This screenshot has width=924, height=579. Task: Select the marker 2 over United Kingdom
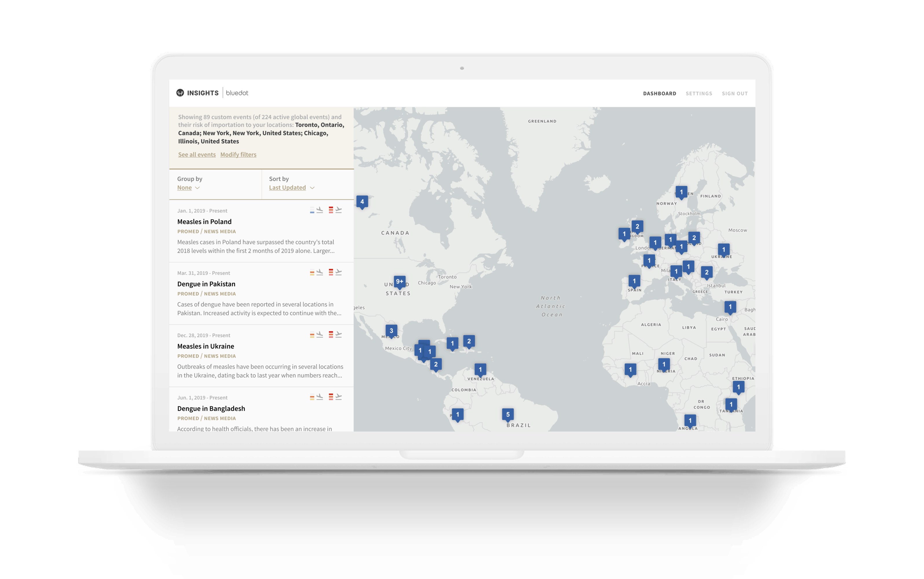[x=638, y=227]
